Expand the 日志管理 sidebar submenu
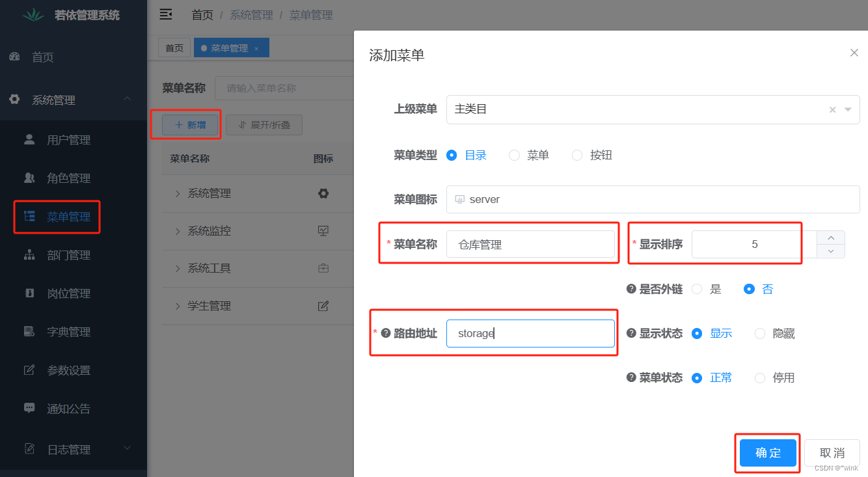 [x=127, y=448]
